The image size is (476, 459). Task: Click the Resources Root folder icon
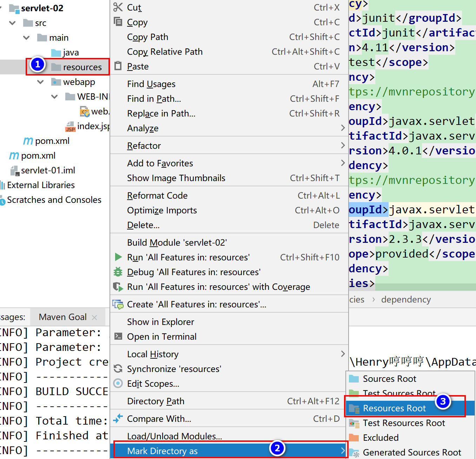(x=354, y=408)
